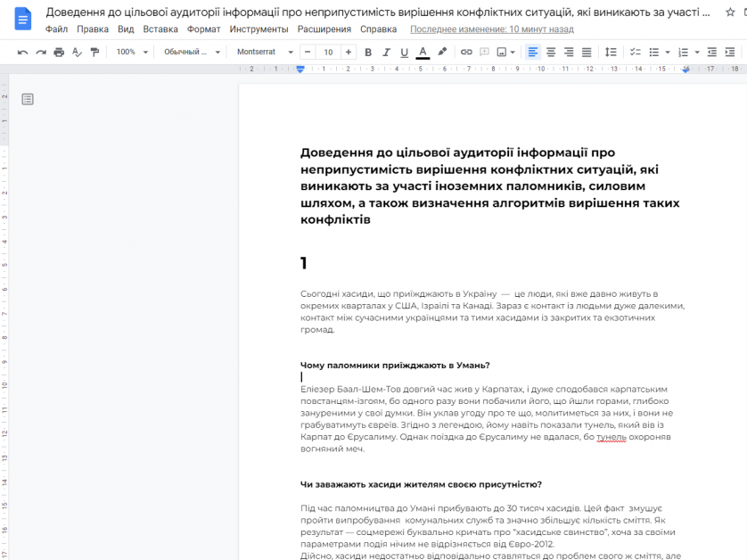Viewport: 747px width, 560px height.
Task: Insert a link with chain icon
Action: tap(466, 52)
